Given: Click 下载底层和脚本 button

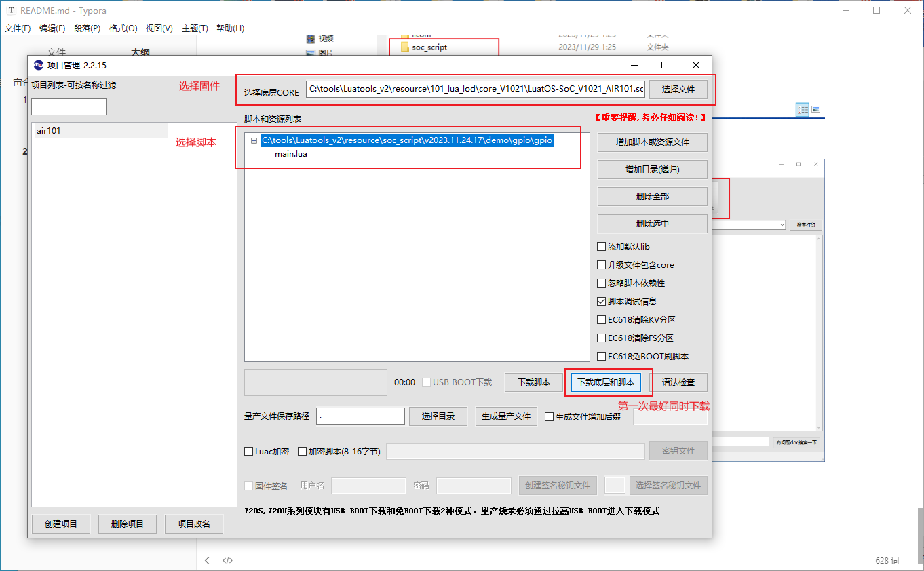Looking at the screenshot, I should tap(605, 382).
